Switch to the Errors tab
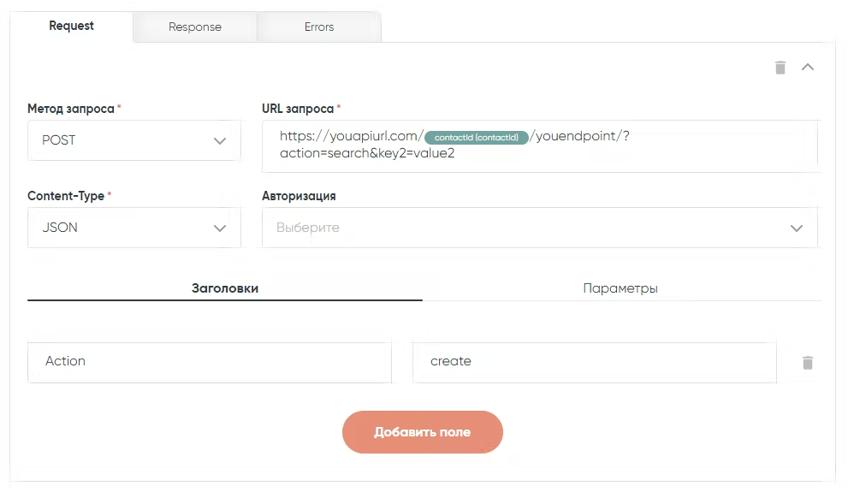860x504 pixels. tap(318, 27)
